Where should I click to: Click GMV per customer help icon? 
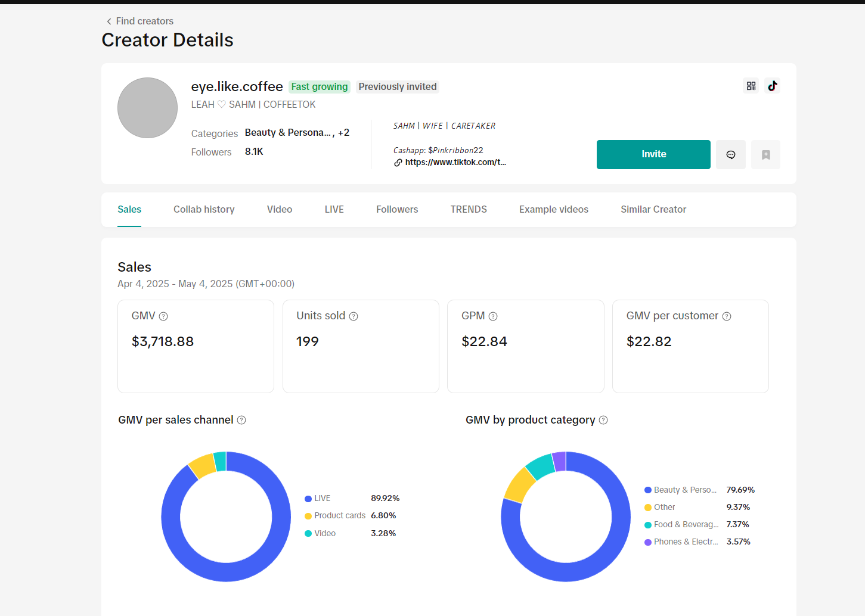727,316
